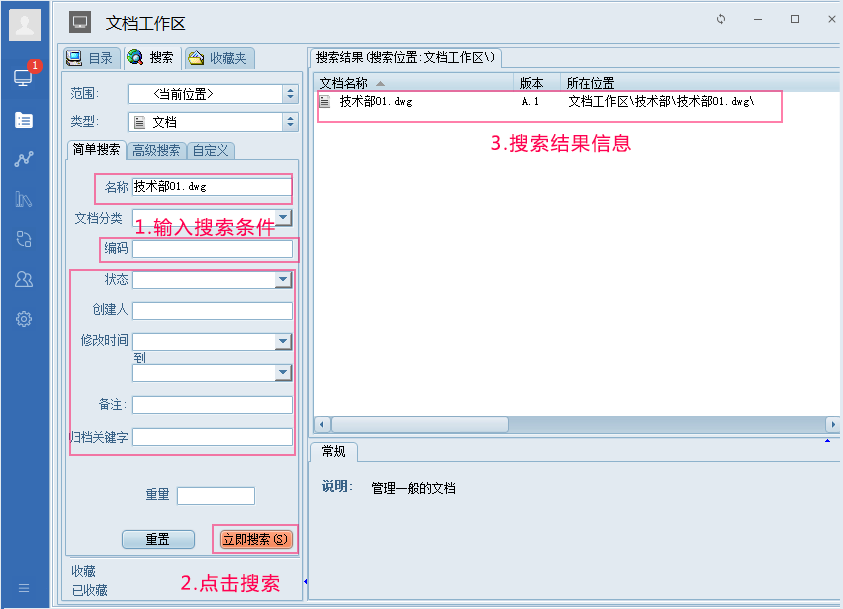Open the workflow sync icon in sidebar

(x=22, y=239)
